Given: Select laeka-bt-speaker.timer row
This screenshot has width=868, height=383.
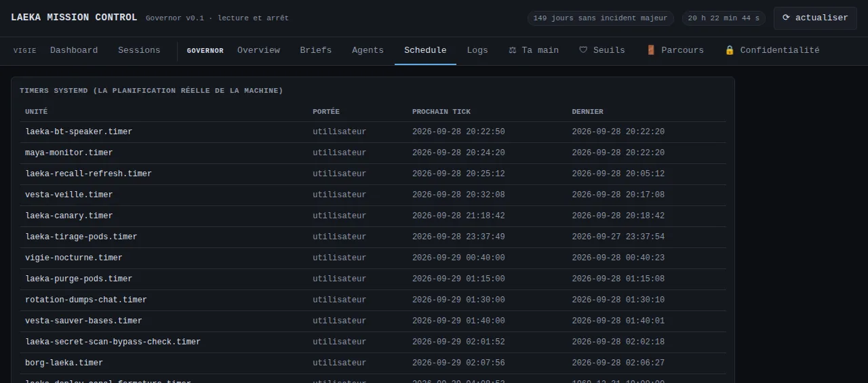Looking at the screenshot, I should click(x=373, y=132).
